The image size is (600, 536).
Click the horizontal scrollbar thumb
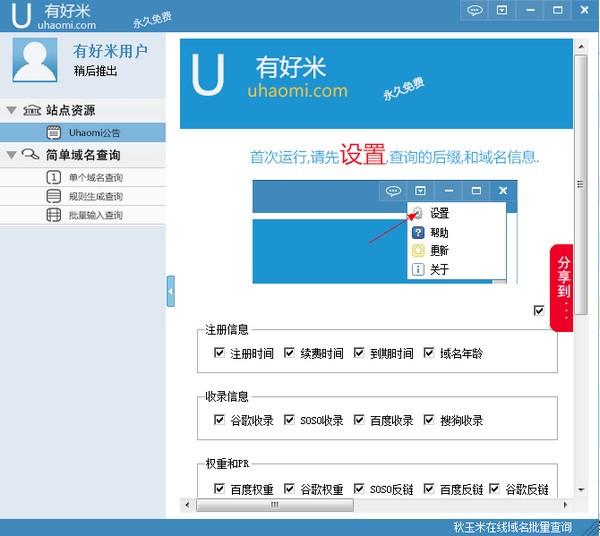click(275, 505)
